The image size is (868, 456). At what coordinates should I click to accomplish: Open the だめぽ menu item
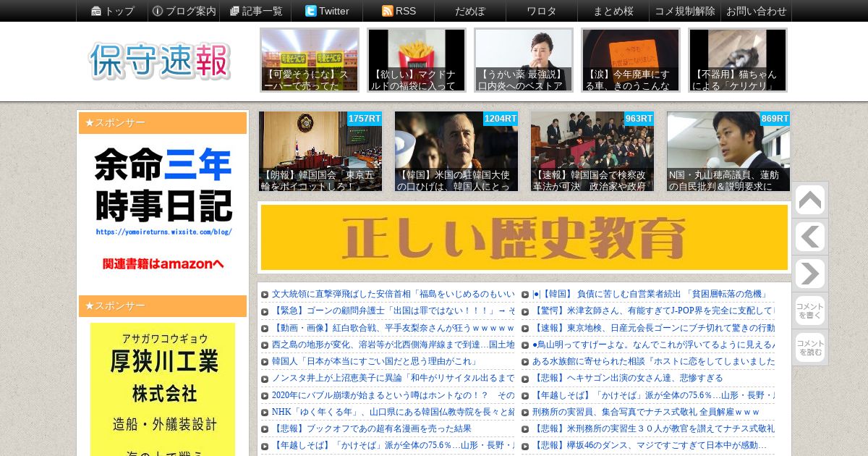click(470, 11)
